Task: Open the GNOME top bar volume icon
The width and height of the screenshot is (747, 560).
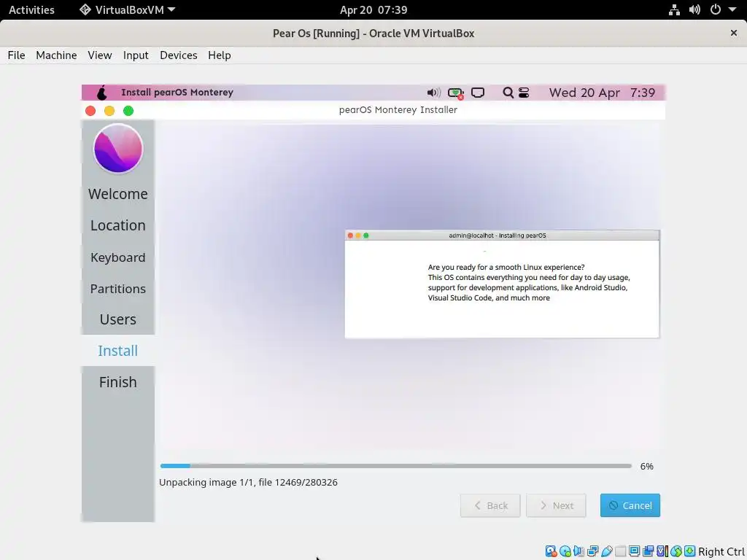Action: pyautogui.click(x=694, y=10)
